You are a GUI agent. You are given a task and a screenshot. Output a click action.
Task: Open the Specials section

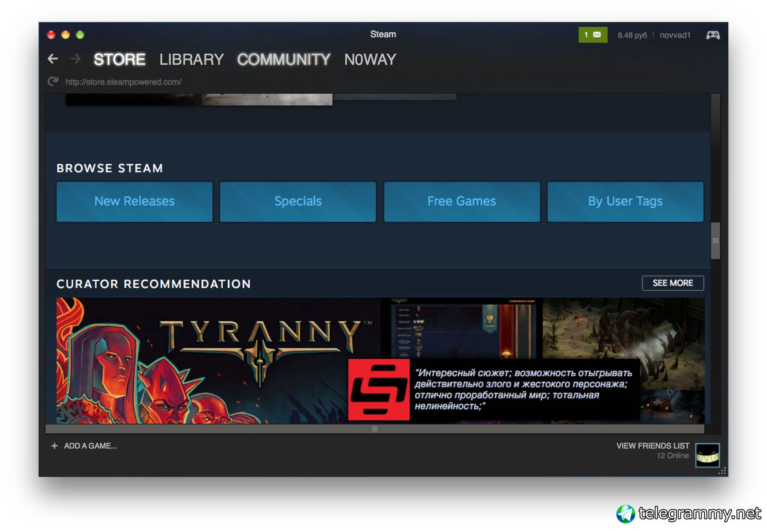point(298,201)
